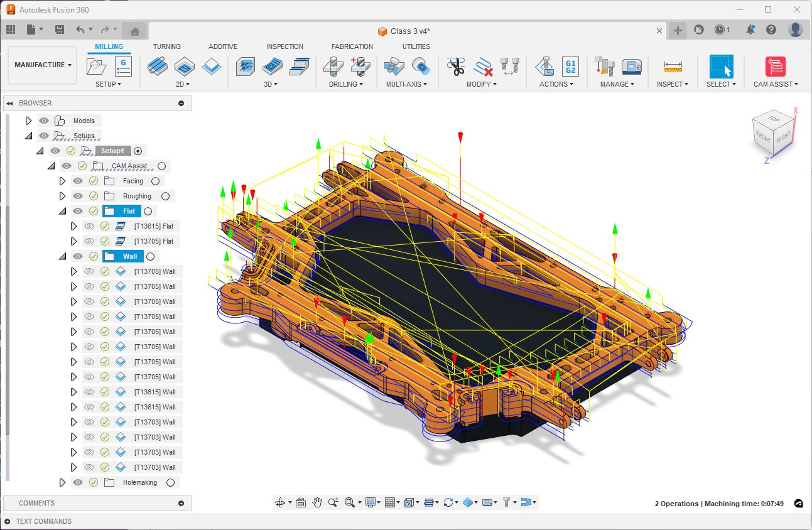Activate the CAM Assist icon
The height and width of the screenshot is (530, 812).
[x=774, y=66]
